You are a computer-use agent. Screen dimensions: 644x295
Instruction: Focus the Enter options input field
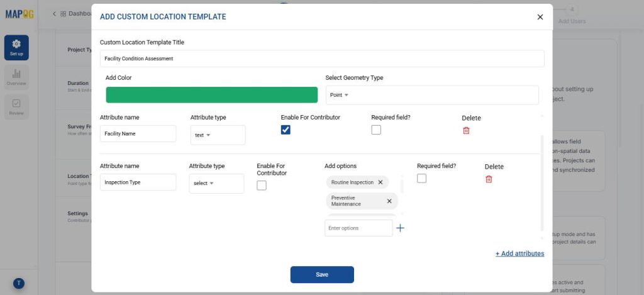click(x=358, y=228)
